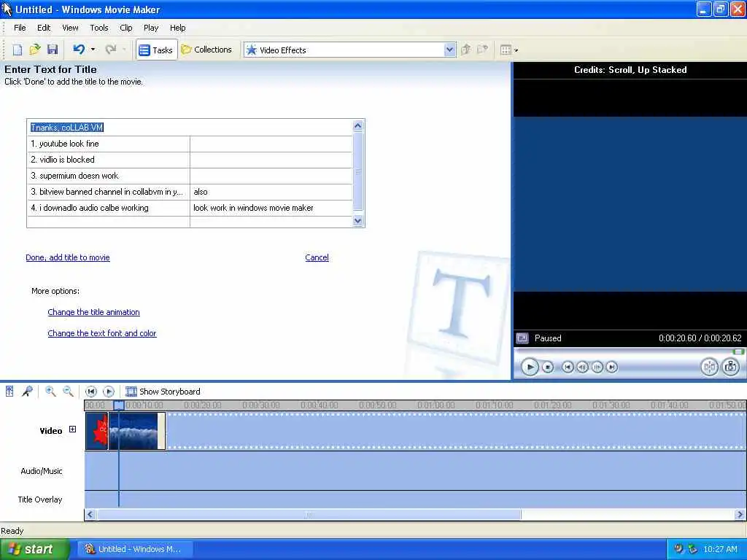This screenshot has width=747, height=560.
Task: Stop the preview playback
Action: click(x=548, y=367)
